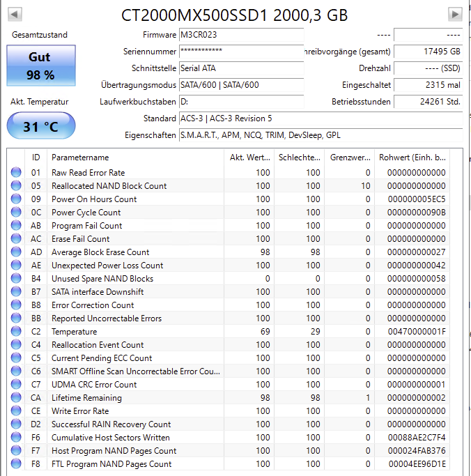Click raw value 000000000042
471x476 pixels.
point(417,266)
